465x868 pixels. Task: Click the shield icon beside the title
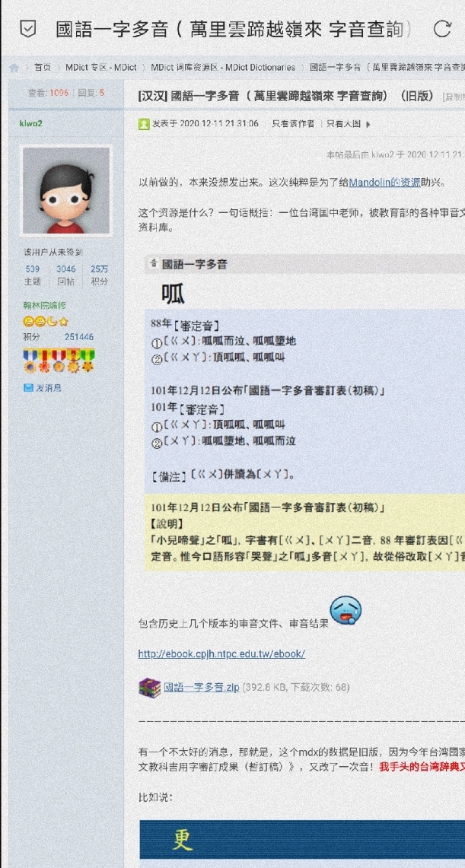(27, 29)
